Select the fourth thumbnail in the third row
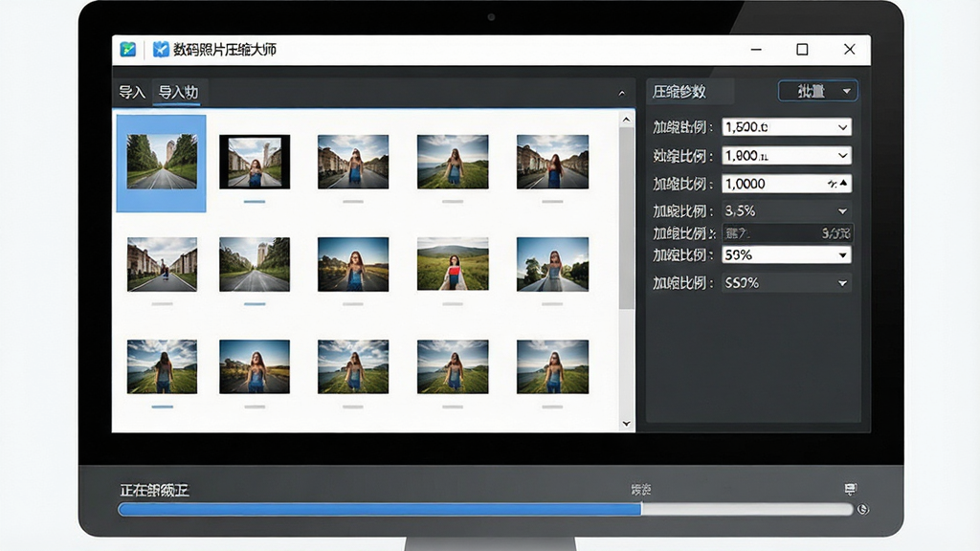This screenshot has width=980, height=551. 453,366
